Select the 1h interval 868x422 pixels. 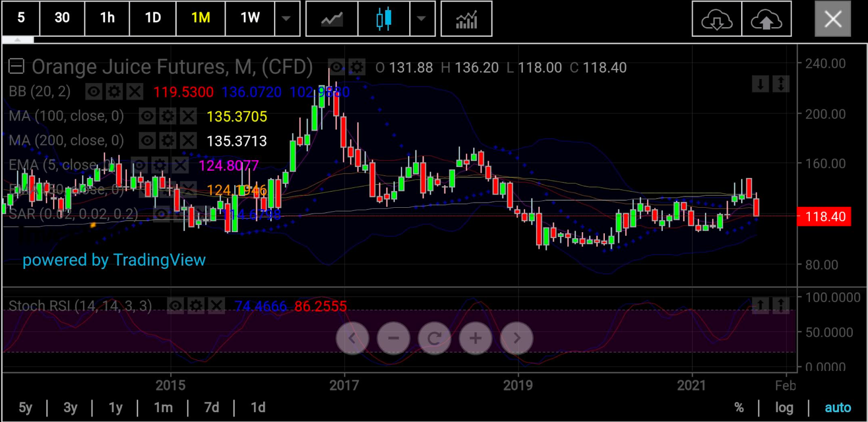pos(107,19)
